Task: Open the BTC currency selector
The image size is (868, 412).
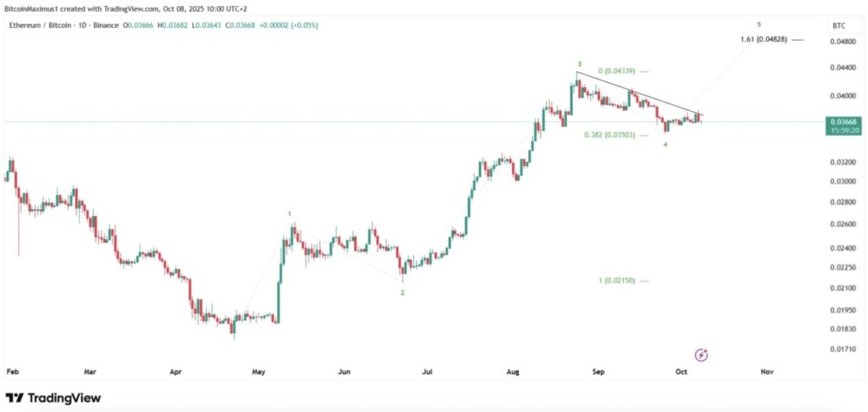Action: [x=839, y=25]
